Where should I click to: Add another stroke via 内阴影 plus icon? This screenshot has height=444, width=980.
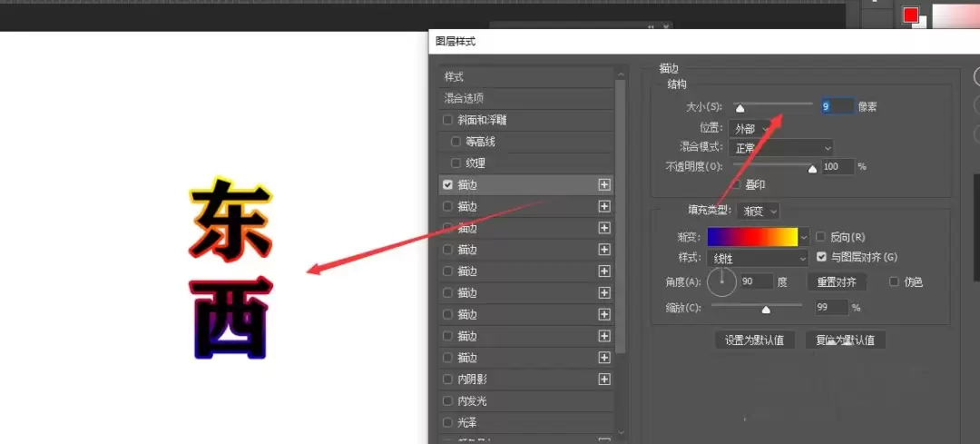pos(603,379)
